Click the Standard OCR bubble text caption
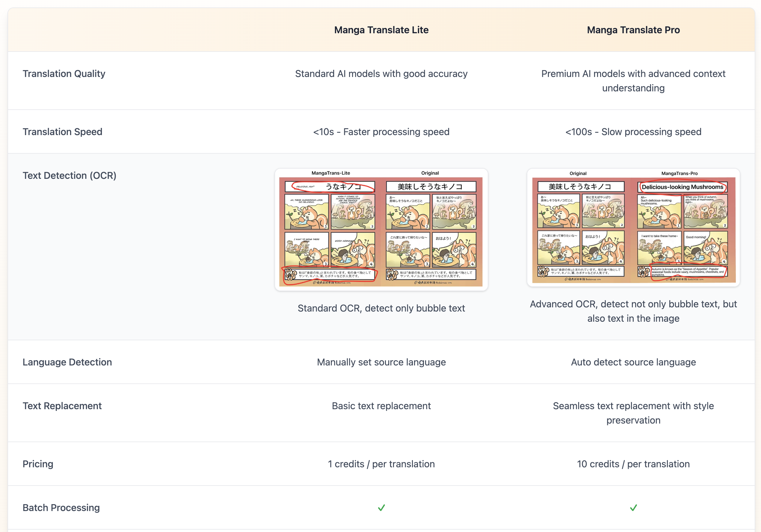This screenshot has height=532, width=761. point(381,308)
